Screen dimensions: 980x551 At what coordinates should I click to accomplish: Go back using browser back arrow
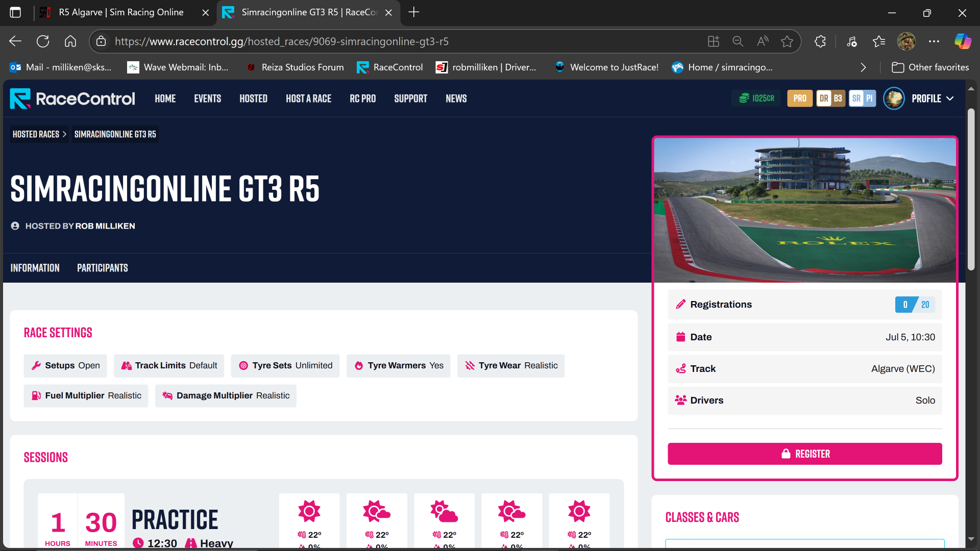(x=15, y=41)
